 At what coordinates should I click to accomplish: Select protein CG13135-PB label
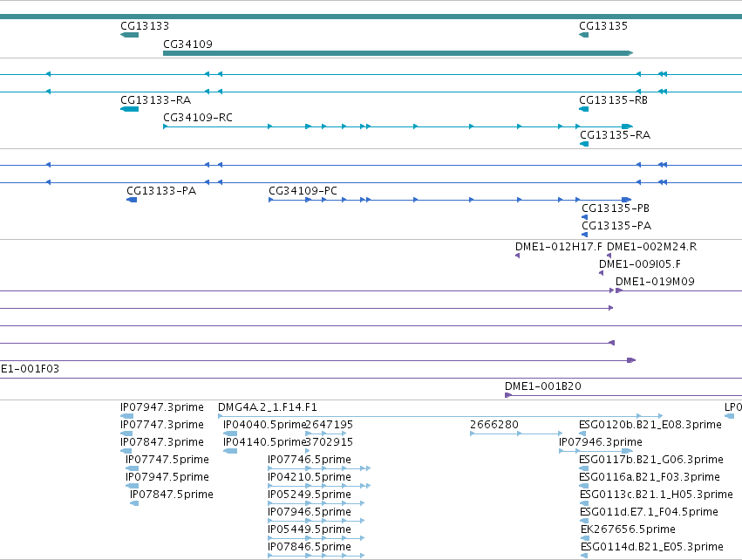(616, 208)
